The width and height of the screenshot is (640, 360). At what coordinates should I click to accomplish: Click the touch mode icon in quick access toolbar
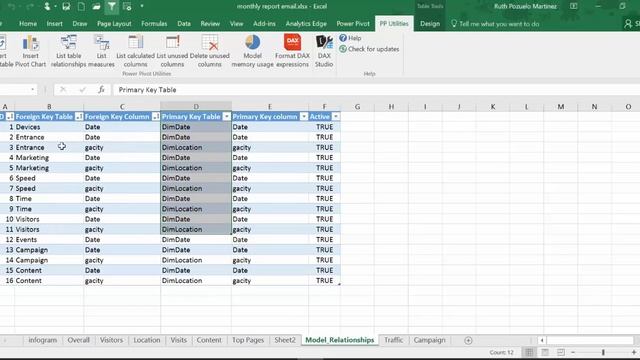click(x=47, y=7)
